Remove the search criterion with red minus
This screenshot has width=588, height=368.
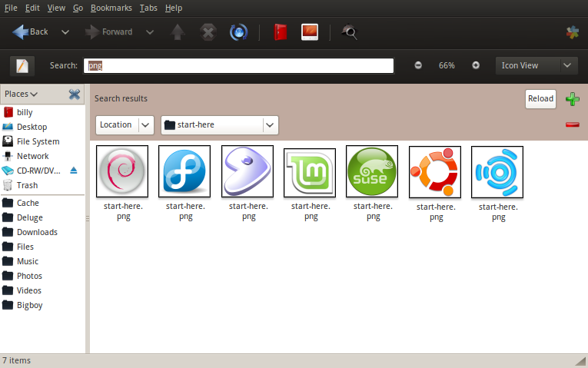573,124
